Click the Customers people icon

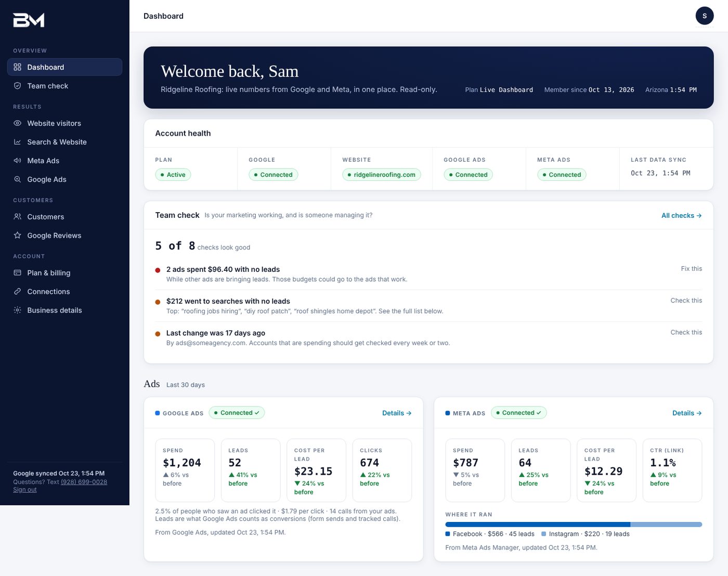coord(17,217)
